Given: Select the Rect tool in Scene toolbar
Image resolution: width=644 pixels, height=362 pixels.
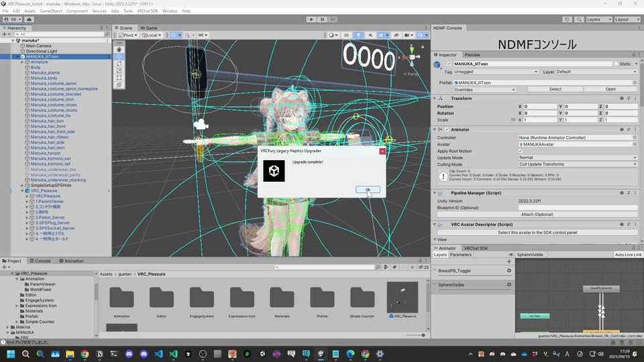Looking at the screenshot, I should click(x=119, y=78).
